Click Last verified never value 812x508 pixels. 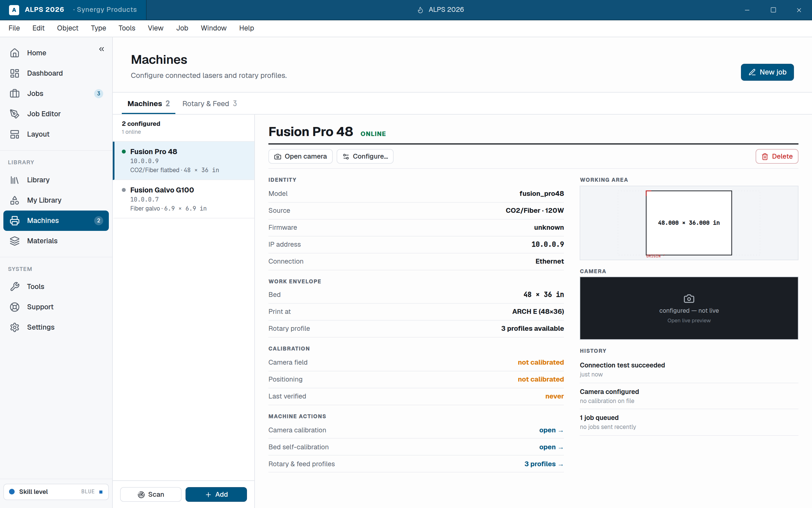pyautogui.click(x=554, y=396)
